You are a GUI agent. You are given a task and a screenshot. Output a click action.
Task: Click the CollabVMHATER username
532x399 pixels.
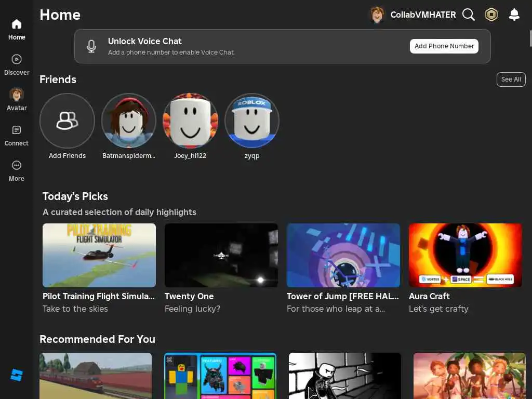(423, 15)
